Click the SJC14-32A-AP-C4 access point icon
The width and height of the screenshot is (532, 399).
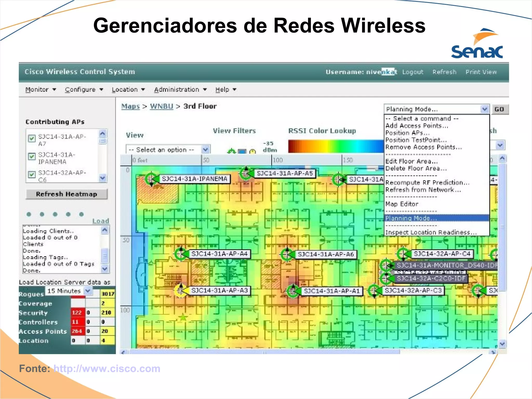pyautogui.click(x=403, y=254)
